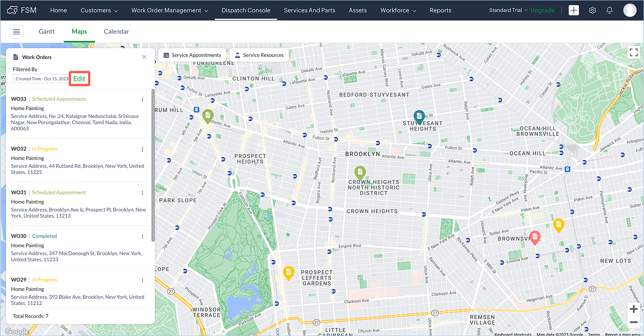Screen dimensions: 644x336
Task: Open work order WO33
Action: (x=19, y=99)
